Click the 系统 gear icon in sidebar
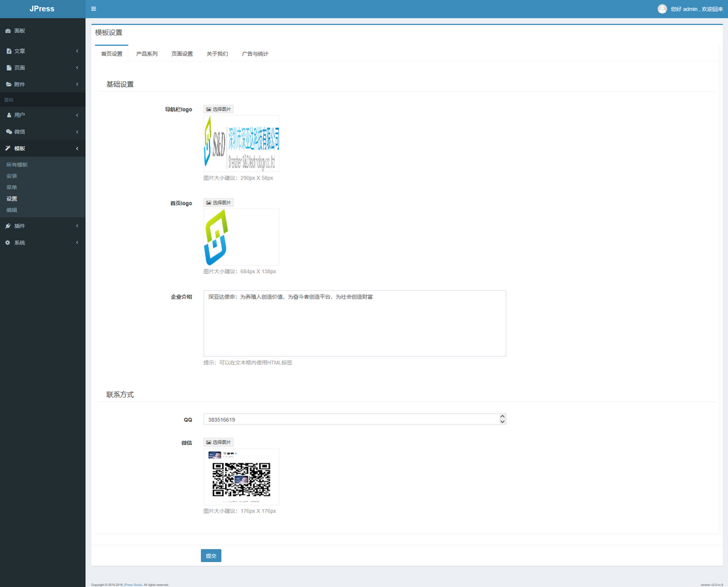 pos(8,243)
